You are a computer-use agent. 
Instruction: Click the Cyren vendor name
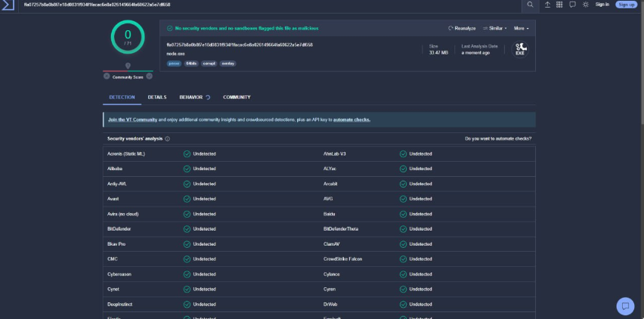(x=330, y=289)
